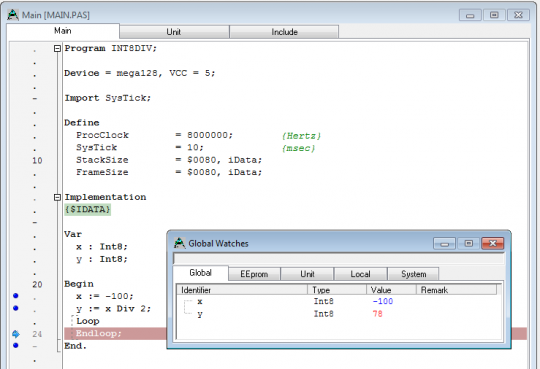Open the Local watches tab
The image size is (540, 369).
coord(360,274)
